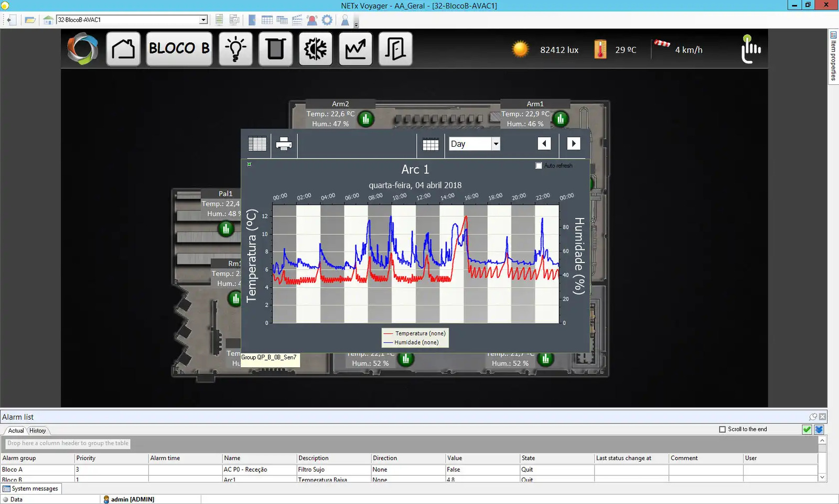Open the 32-BlocoB-AVAC1 workspace dropdown
Screen dimensions: 839x504
[203, 20]
